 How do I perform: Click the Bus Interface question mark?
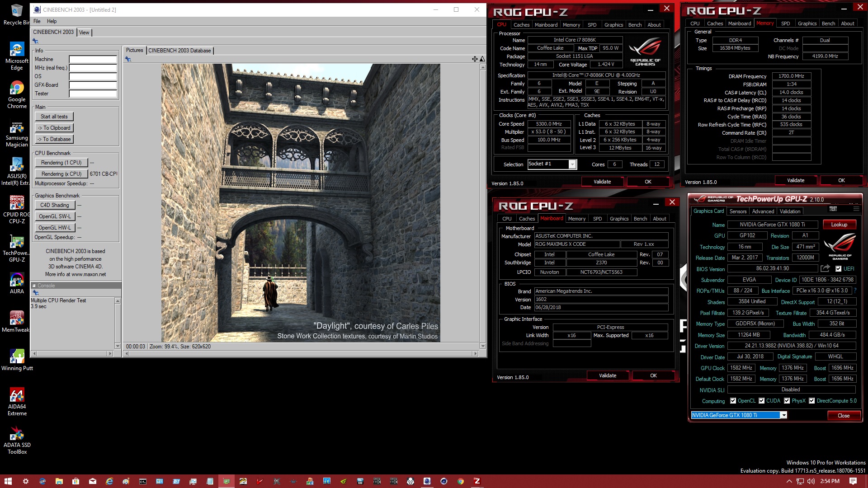(855, 291)
